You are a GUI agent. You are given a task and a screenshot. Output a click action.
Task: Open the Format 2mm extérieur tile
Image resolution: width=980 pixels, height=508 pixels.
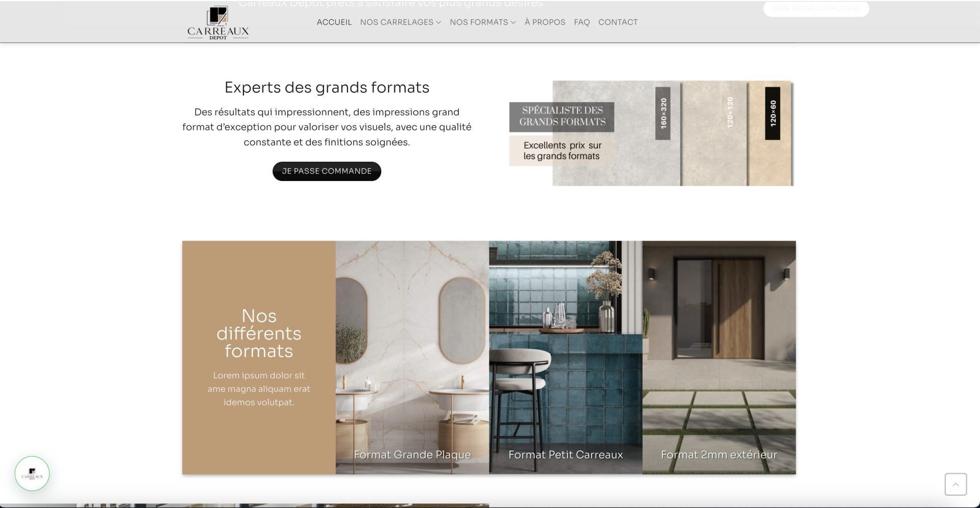pos(719,357)
